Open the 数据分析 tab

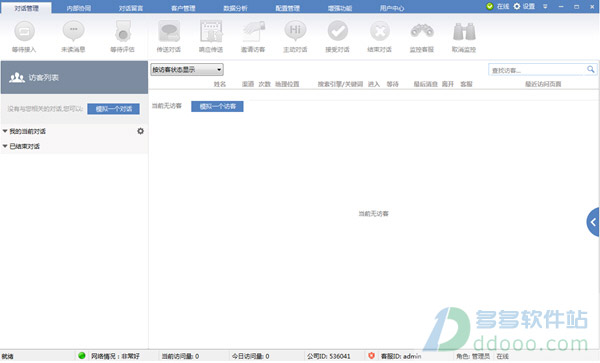tap(235, 8)
